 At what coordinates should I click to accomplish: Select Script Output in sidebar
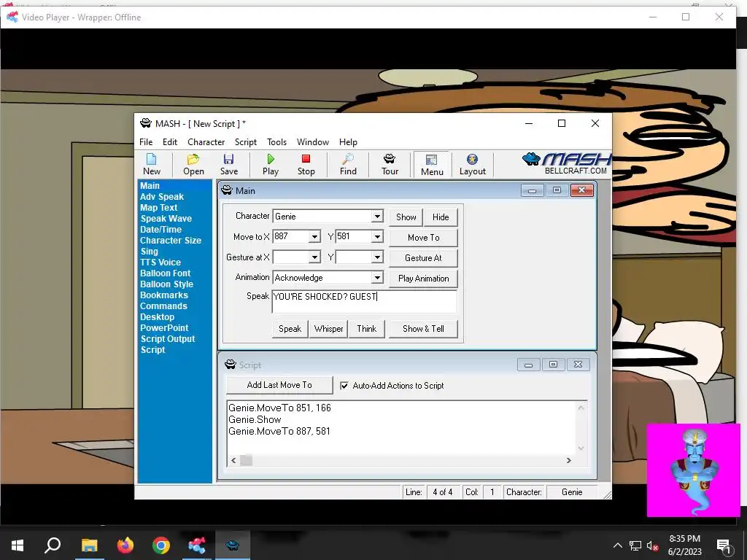click(168, 339)
